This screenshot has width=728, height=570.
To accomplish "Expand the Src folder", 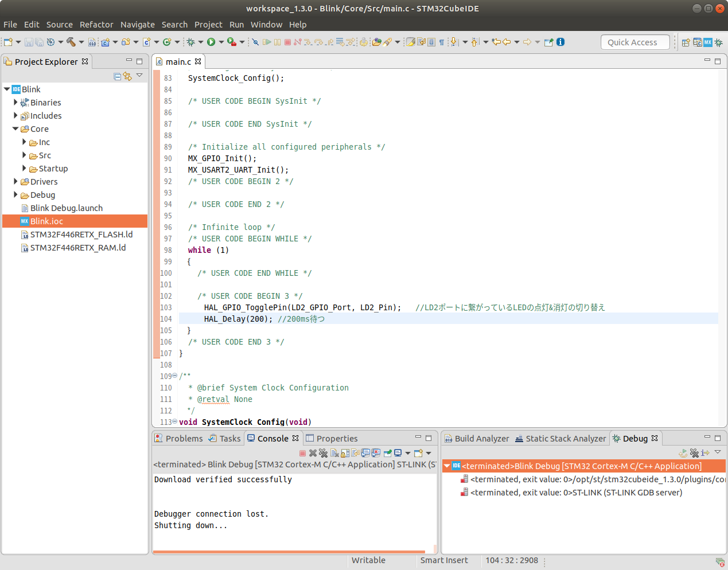I will [x=24, y=155].
